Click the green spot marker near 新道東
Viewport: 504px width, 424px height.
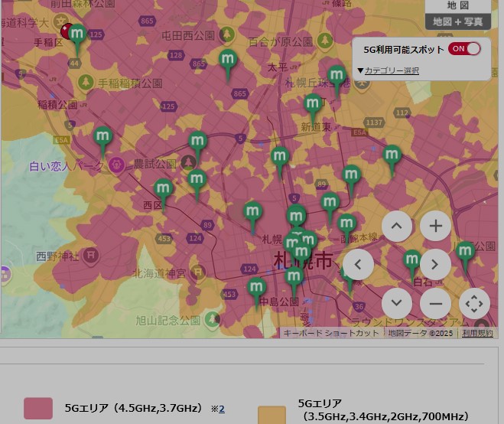pos(312,106)
